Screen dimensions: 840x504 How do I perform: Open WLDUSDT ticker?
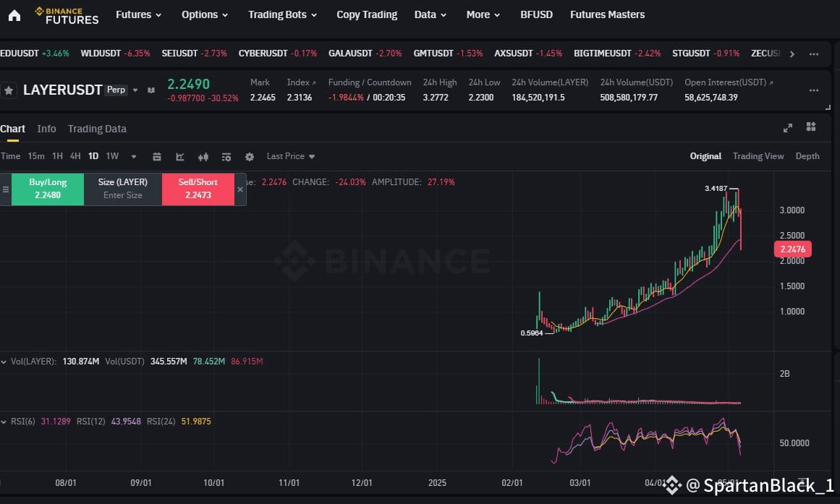[x=115, y=54]
